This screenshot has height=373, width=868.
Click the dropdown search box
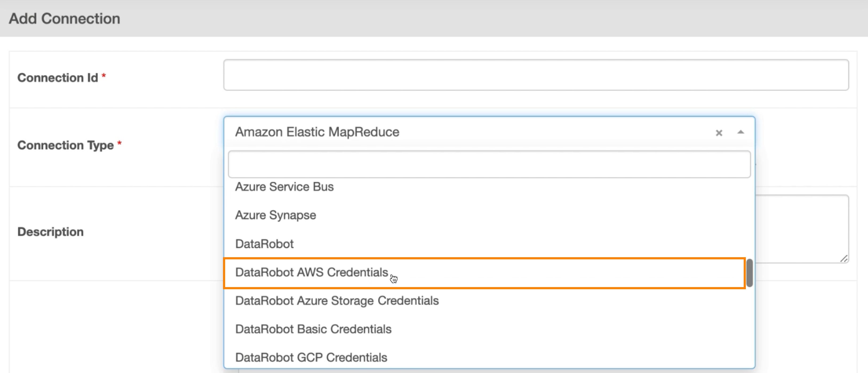tap(489, 164)
